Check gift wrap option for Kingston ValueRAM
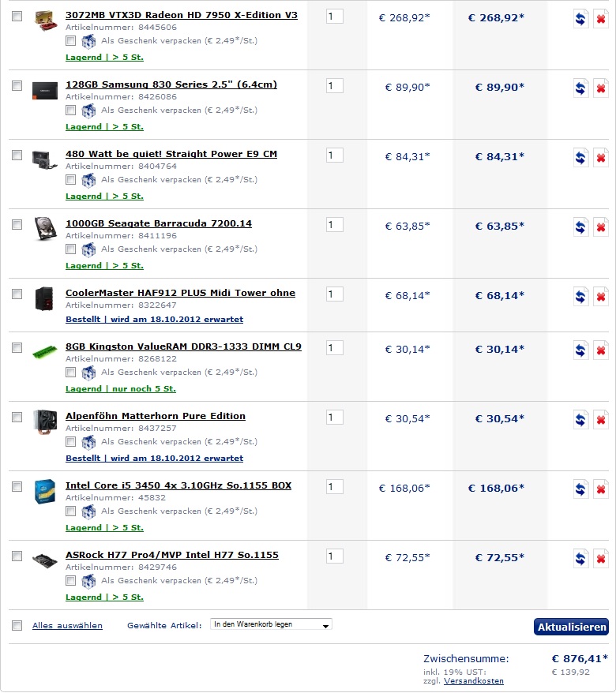 pyautogui.click(x=70, y=372)
